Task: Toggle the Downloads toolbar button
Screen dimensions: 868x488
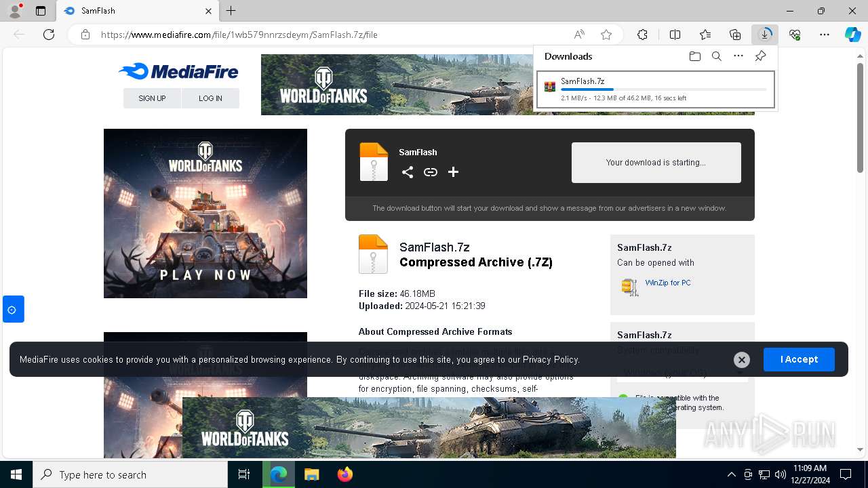Action: (765, 35)
